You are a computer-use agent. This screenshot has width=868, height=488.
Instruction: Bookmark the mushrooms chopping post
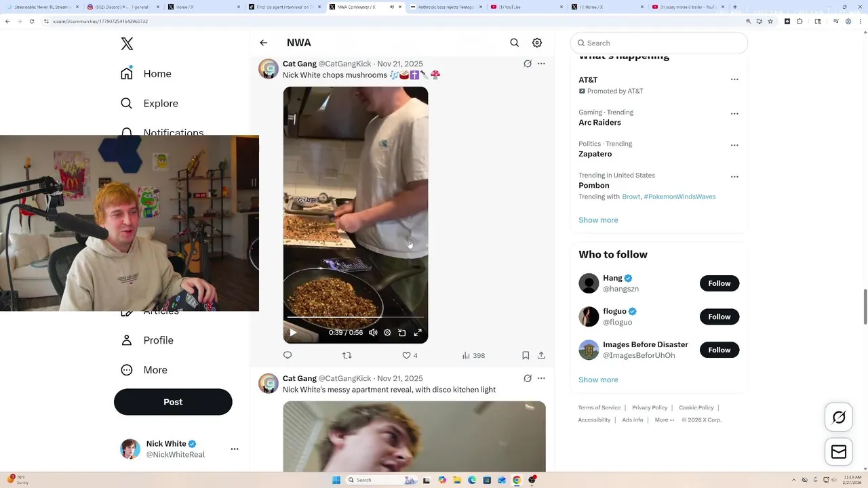click(x=526, y=355)
